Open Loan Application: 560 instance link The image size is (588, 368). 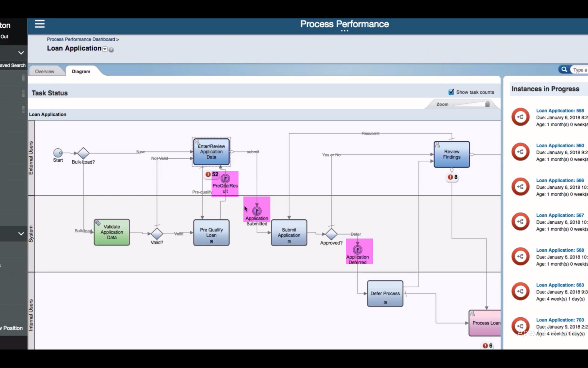point(560,145)
